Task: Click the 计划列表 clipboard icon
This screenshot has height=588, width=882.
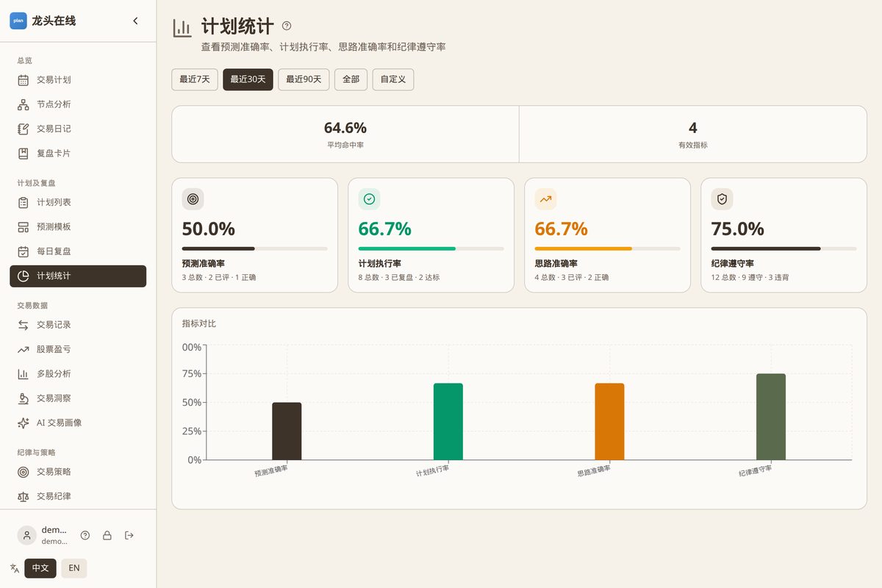Action: [24, 202]
